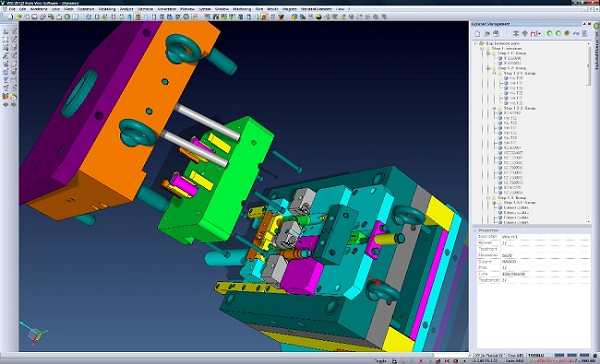
Task: Click the first green round button in Explode panel
Action: click(x=549, y=34)
